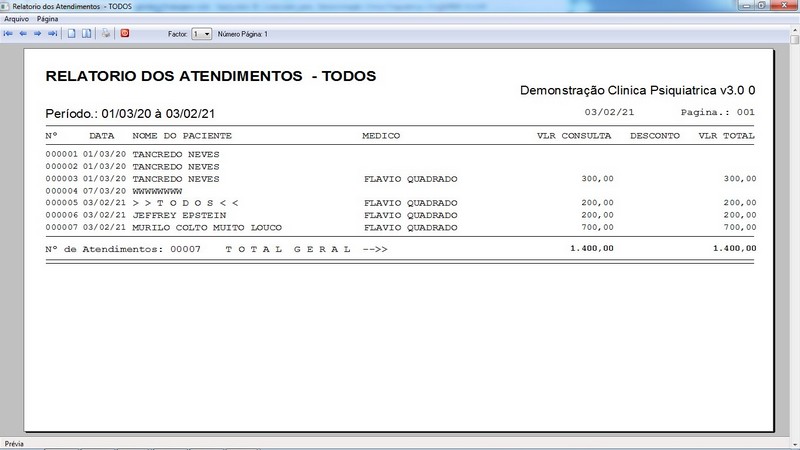
Task: Close preview using red toolbar icon
Action: (125, 33)
